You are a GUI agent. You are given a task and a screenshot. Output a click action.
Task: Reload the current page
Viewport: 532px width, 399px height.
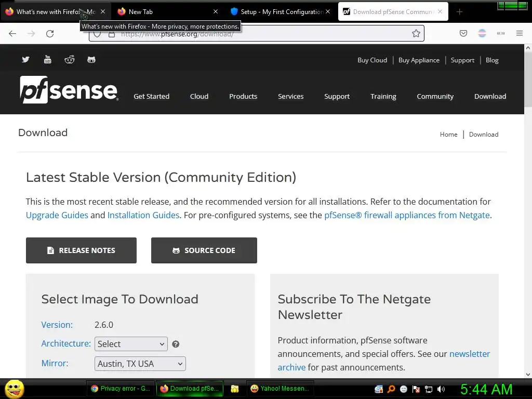coord(50,34)
